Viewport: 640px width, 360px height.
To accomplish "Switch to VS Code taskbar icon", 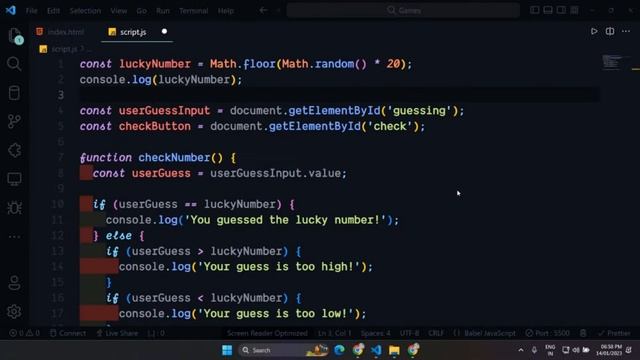I will (x=376, y=350).
